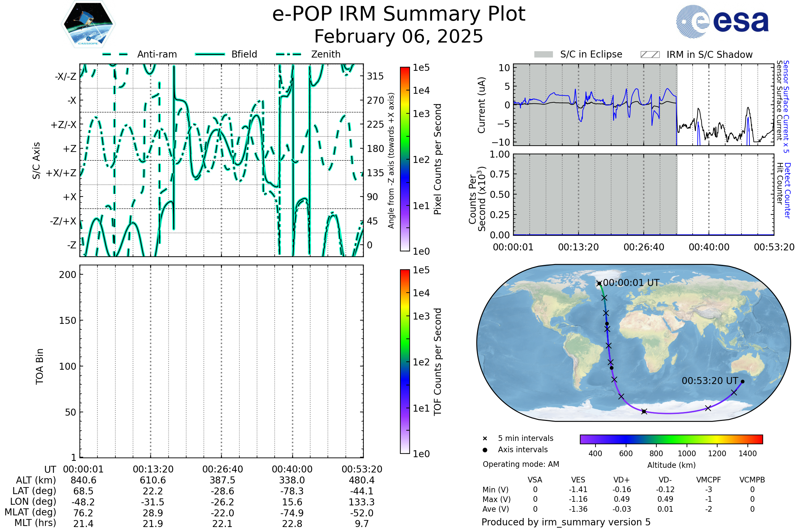Click the Zenith dash-dot legend marker

288,54
